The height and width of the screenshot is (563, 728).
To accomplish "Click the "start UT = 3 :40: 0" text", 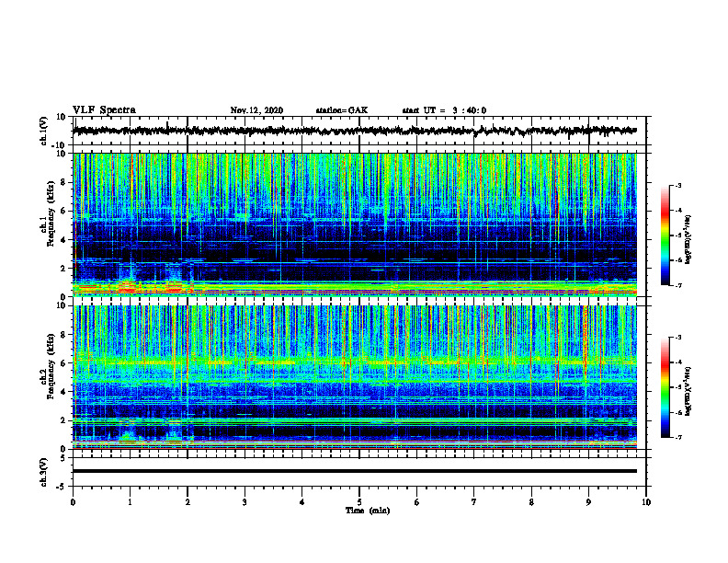I will click(444, 110).
